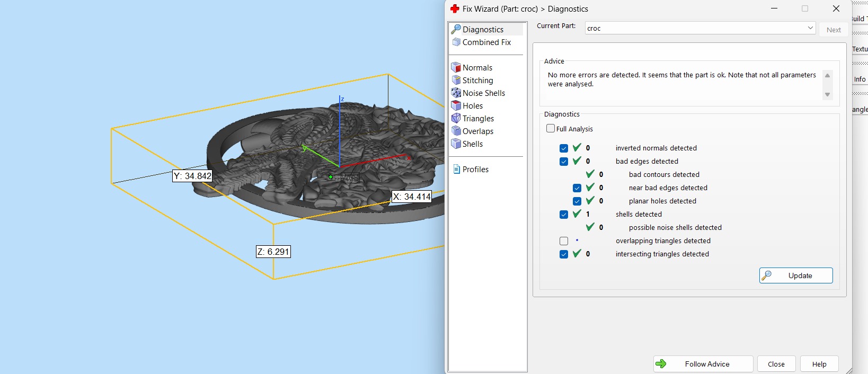Click the Y: 34.842 dimension label
Image resolution: width=868 pixels, height=374 pixels.
click(192, 176)
